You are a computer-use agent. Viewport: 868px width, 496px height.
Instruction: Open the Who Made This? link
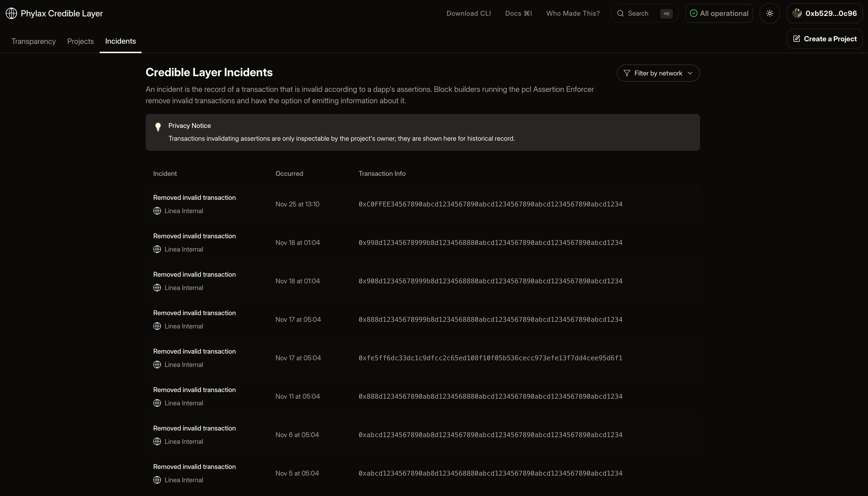pos(573,13)
